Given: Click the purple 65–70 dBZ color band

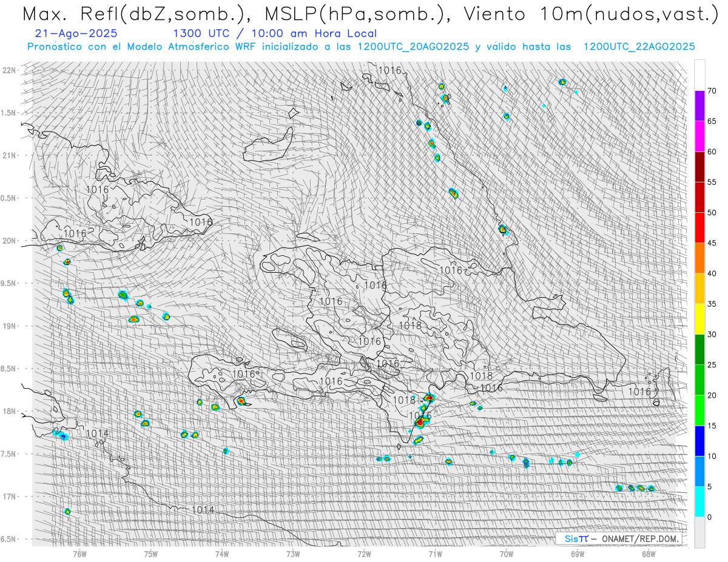Looking at the screenshot, I should [x=699, y=106].
